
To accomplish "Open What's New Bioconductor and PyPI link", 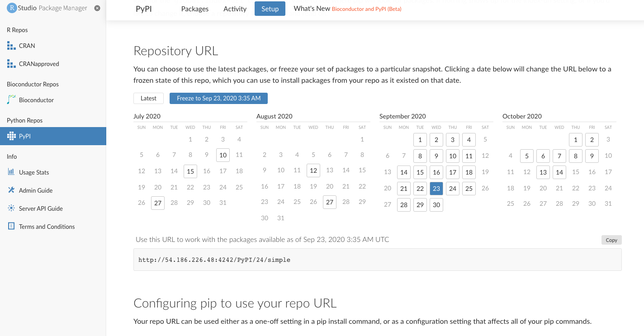I will (x=347, y=9).
